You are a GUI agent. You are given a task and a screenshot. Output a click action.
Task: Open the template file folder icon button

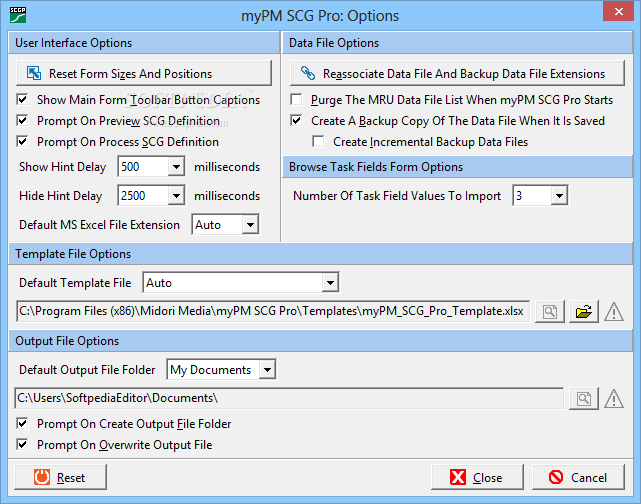584,311
